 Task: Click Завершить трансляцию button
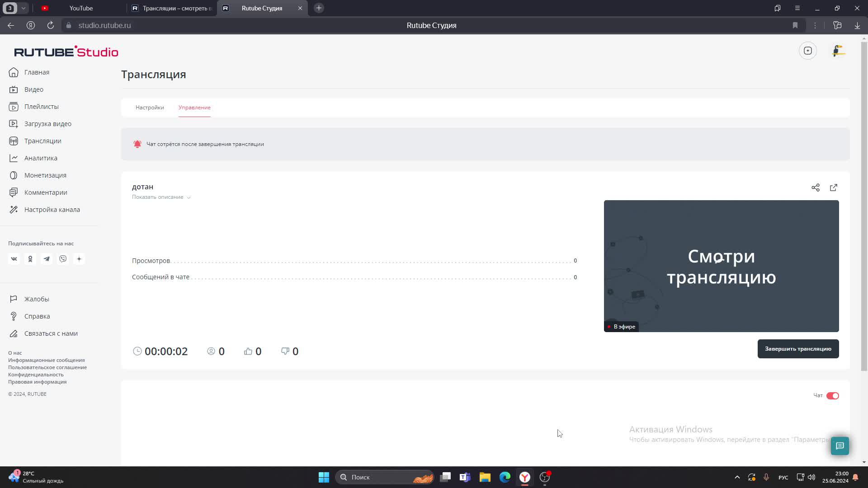tap(798, 349)
